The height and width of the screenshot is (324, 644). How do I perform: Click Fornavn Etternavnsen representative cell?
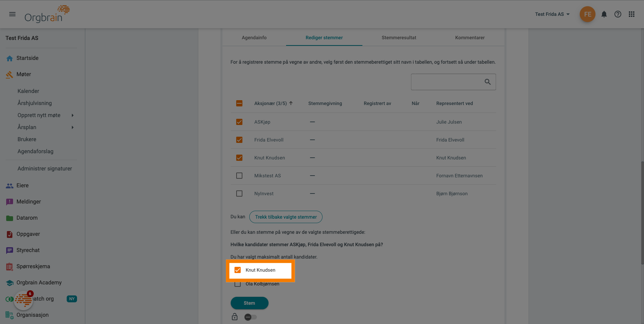pos(459,176)
